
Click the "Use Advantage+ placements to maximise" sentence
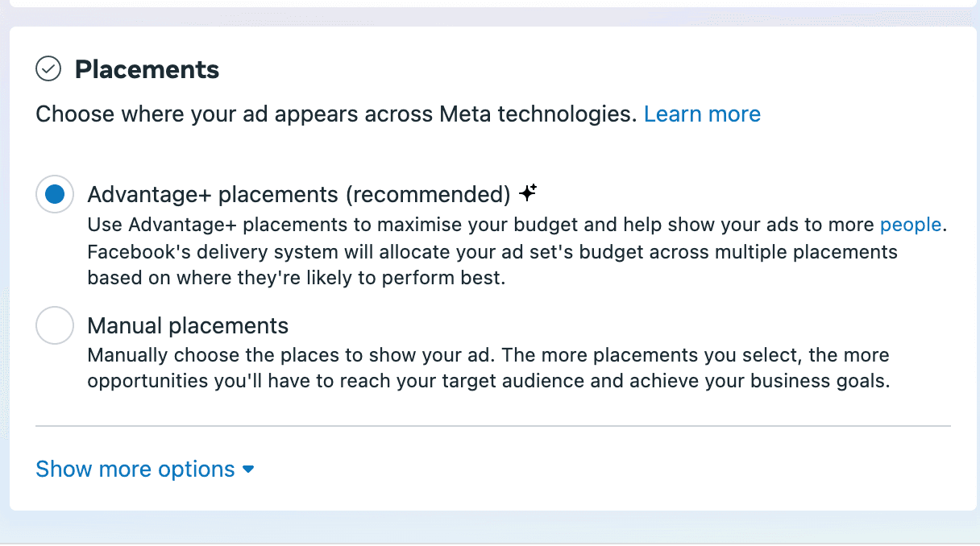tap(322, 225)
